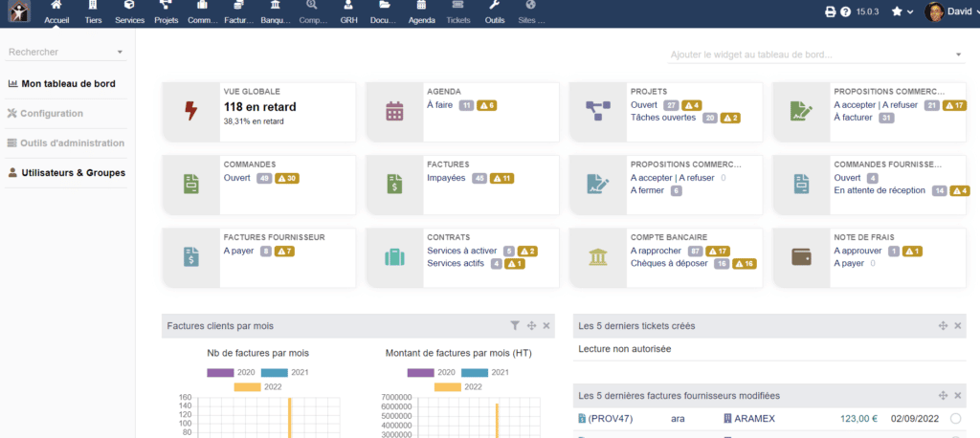Click the Commandes late warning badge 30
This screenshot has width=980, height=438.
point(287,178)
